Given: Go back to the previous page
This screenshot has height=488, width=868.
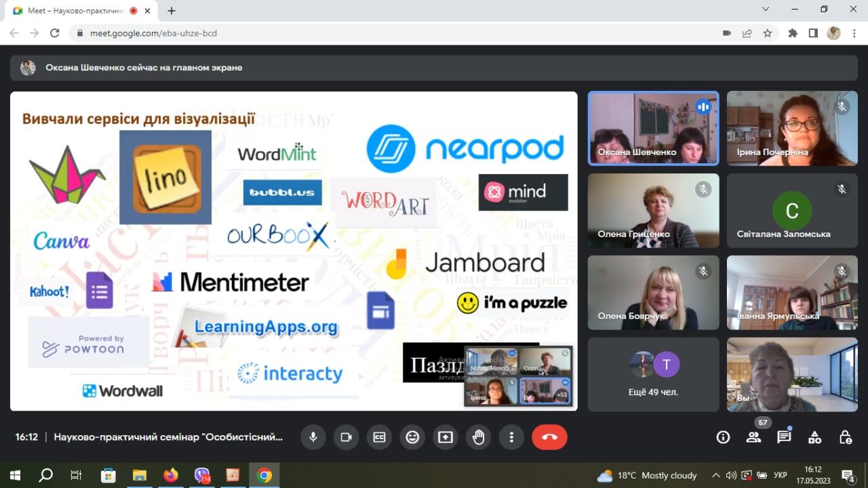Looking at the screenshot, I should [x=14, y=33].
